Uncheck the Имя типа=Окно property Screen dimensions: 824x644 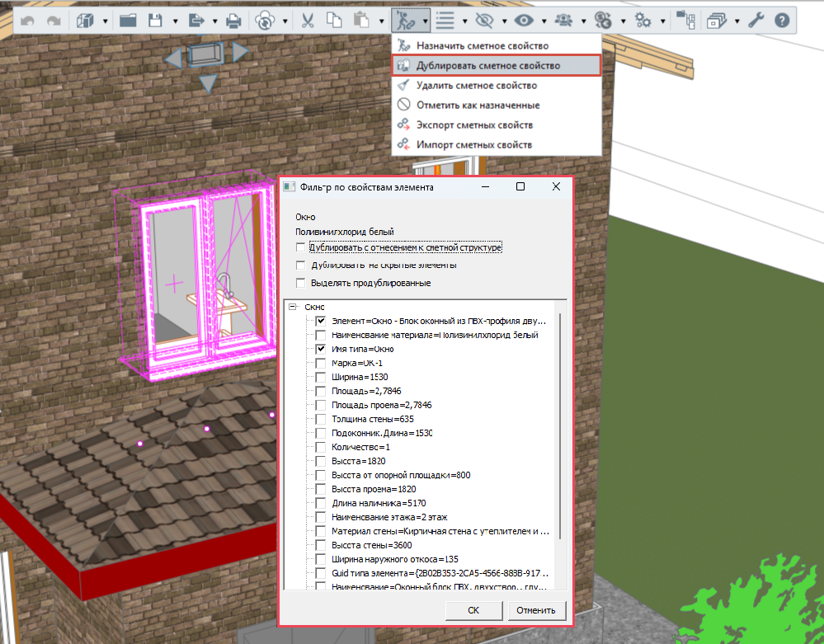321,349
